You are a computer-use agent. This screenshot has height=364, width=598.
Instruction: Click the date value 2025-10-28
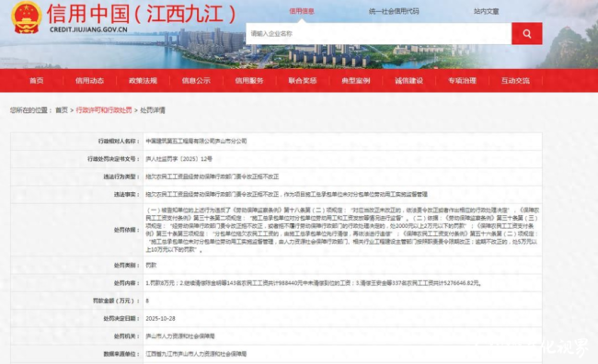click(x=160, y=318)
